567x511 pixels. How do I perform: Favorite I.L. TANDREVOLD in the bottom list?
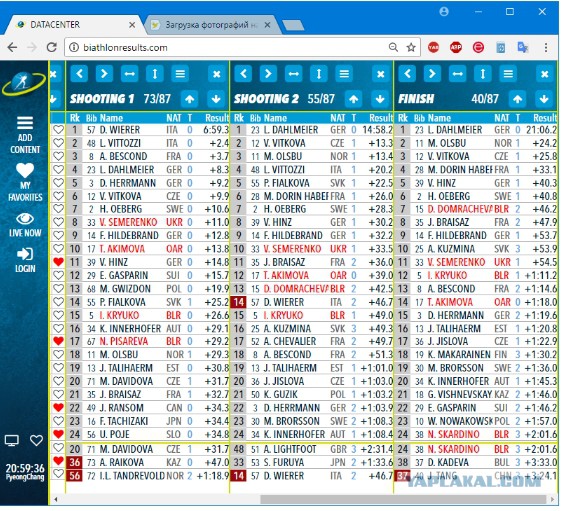(x=58, y=475)
